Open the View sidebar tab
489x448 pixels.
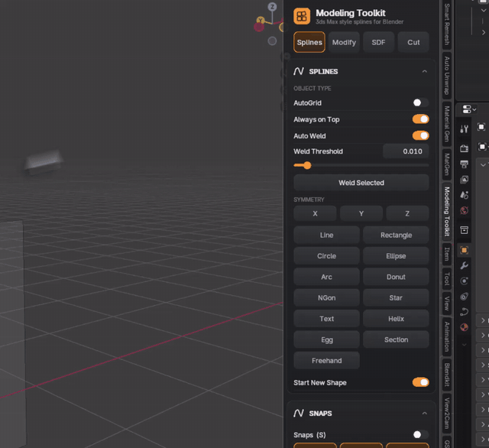coord(447,304)
